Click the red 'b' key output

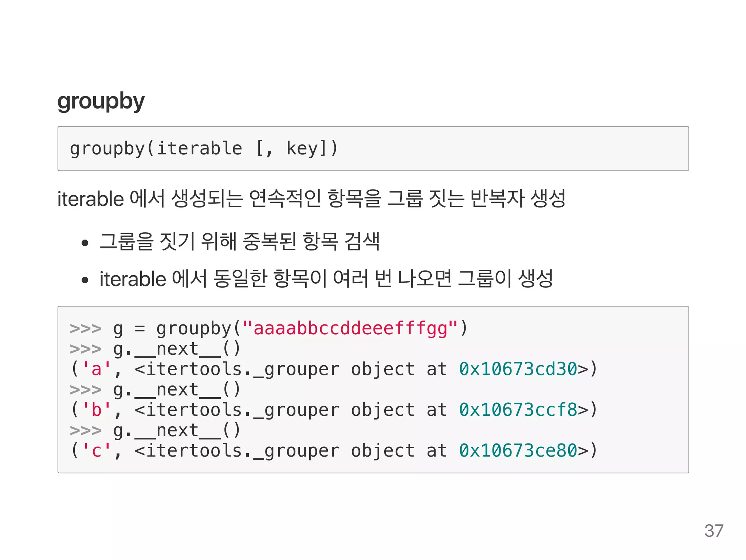click(x=97, y=410)
